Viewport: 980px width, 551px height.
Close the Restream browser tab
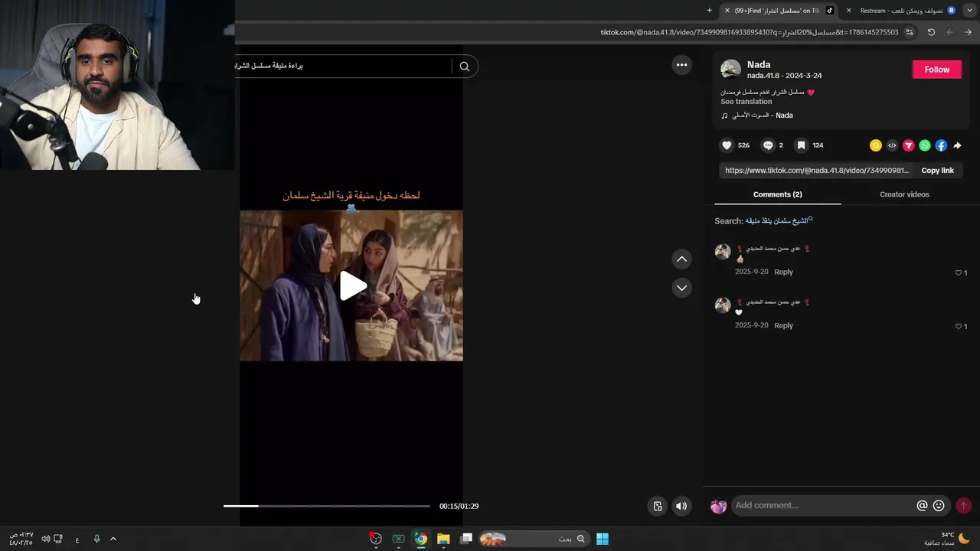[848, 11]
